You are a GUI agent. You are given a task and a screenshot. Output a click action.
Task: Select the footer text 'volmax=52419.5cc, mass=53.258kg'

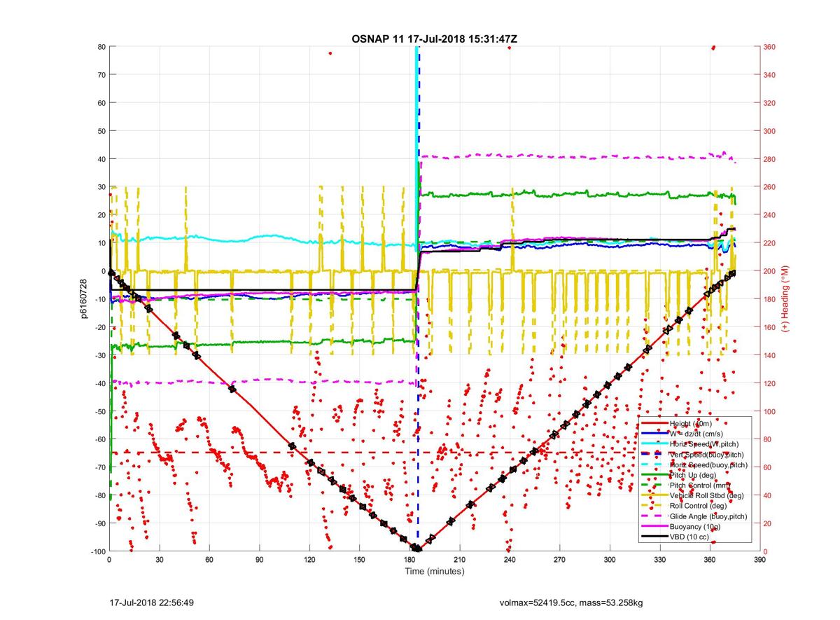click(x=571, y=602)
